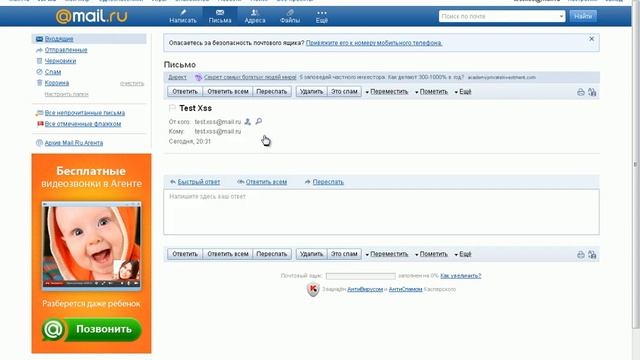Expand top Ещё dropdown in message toolbar
640x360 pixels.
coord(463,92)
